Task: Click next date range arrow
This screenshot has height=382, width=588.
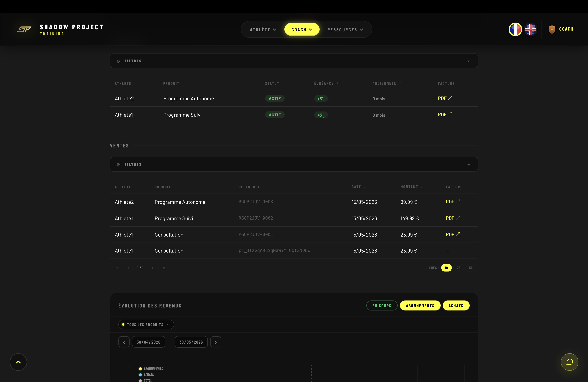Action: [x=216, y=342]
